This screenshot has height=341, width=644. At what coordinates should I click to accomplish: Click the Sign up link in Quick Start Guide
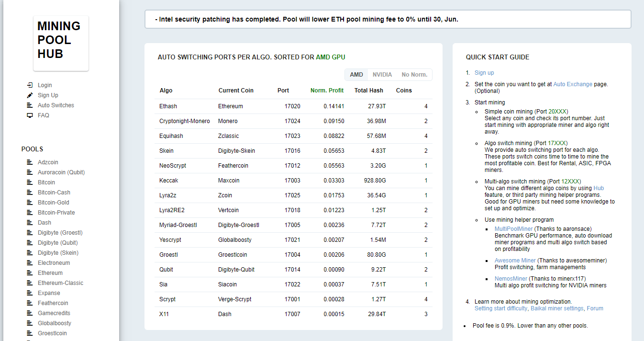pos(484,73)
